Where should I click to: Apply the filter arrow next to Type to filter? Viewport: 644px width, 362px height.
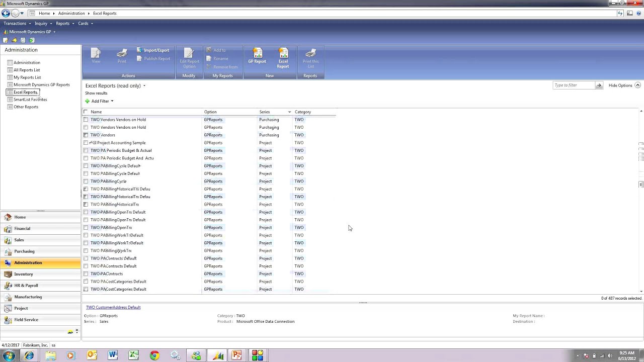pyautogui.click(x=599, y=85)
